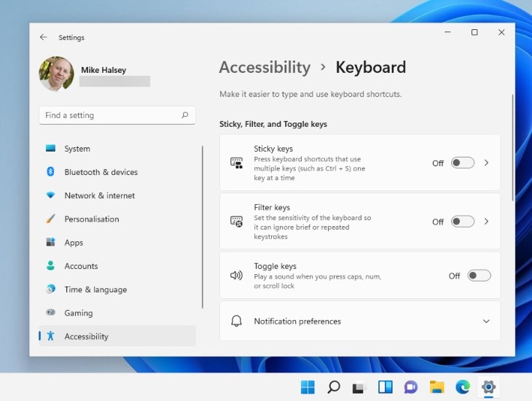Open the Widgets icon on the taskbar

[385, 387]
